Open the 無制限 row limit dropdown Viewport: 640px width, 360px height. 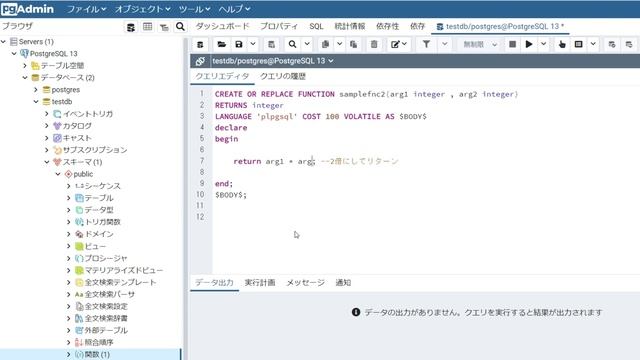coord(480,44)
